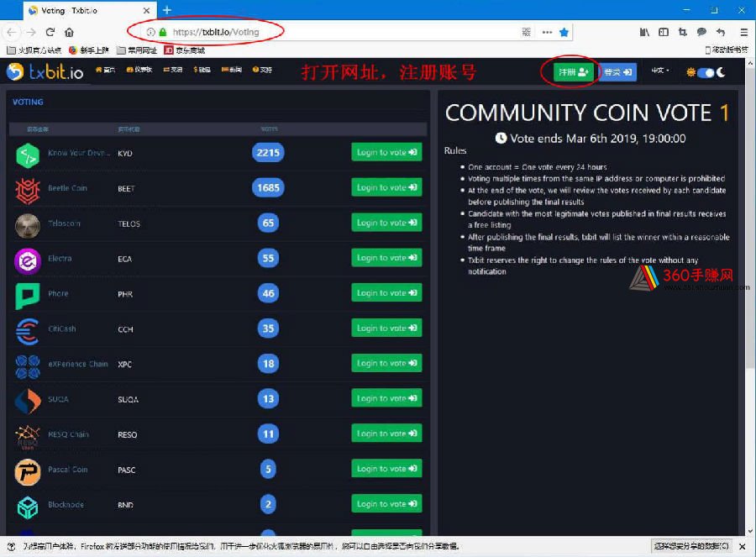This screenshot has height=557, width=756.
Task: Click the Pascal Coin orange logo
Action: (x=28, y=471)
